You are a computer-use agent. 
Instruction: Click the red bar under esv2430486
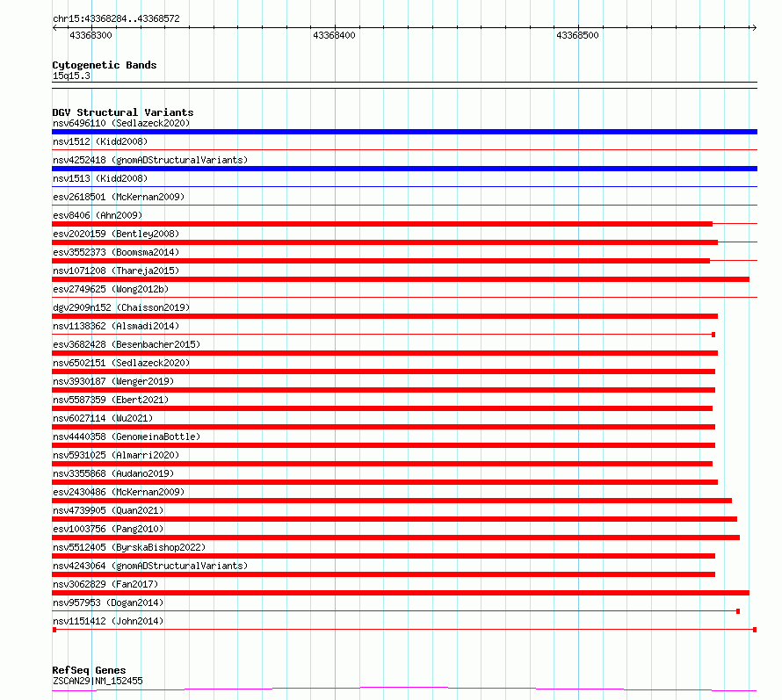[392, 501]
